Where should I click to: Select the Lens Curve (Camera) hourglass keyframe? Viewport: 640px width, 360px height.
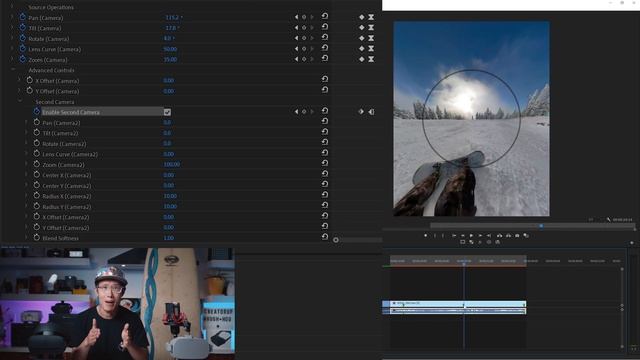371,49
